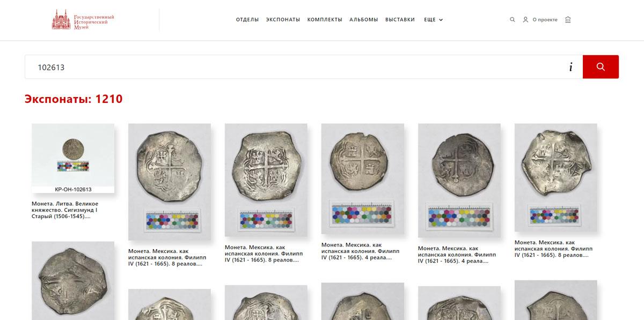Click the State Historical Museum logo
Viewport: 644px width, 320px height.
click(x=83, y=20)
